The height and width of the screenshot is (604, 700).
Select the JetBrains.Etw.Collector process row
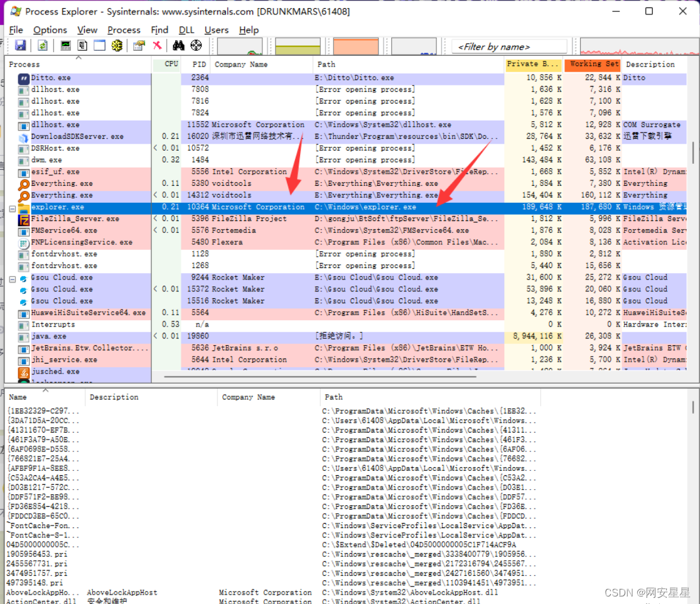click(345, 348)
